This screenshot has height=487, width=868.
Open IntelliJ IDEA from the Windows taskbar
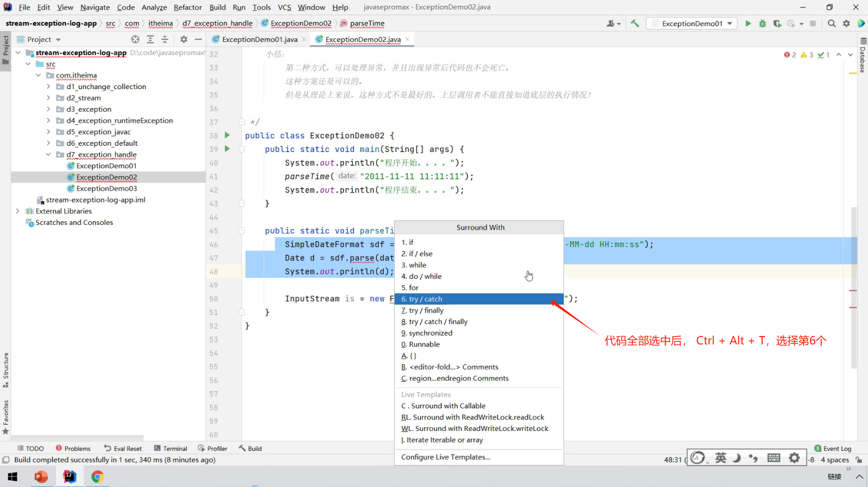(69, 477)
